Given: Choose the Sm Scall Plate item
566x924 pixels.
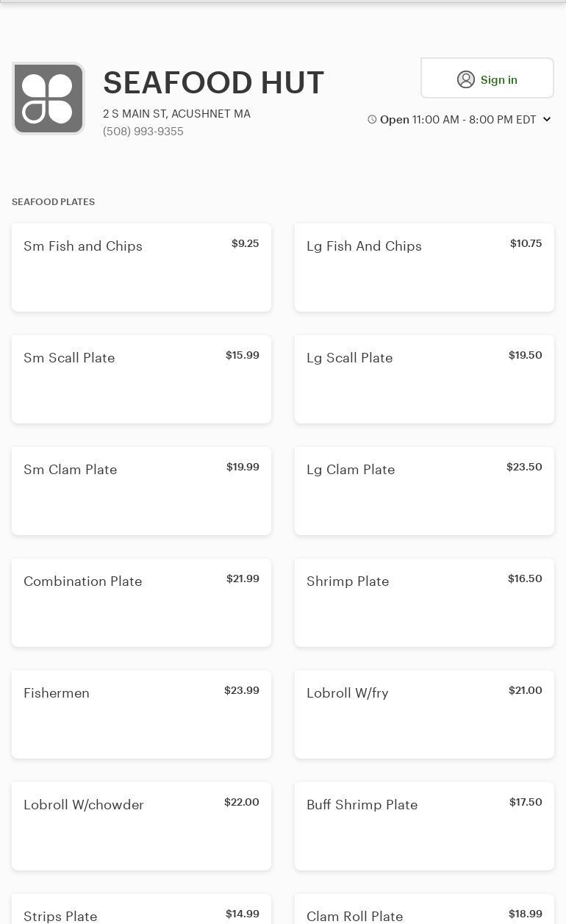Looking at the screenshot, I should point(141,379).
